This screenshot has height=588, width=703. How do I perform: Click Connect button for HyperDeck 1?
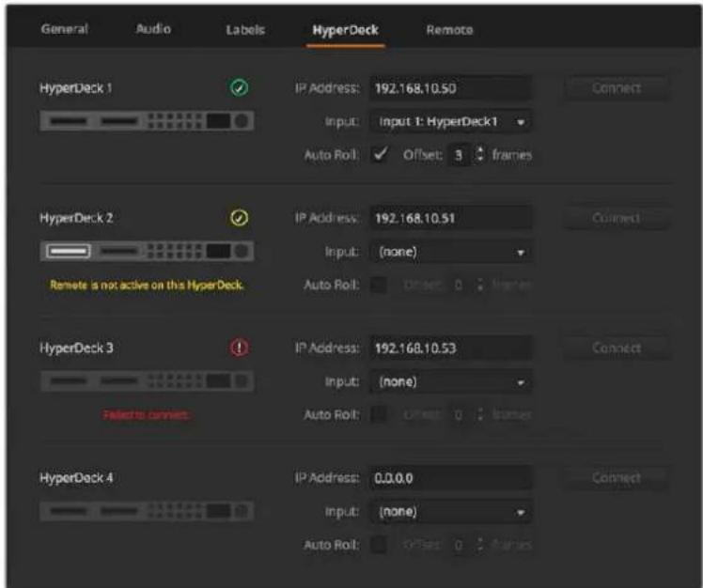(617, 88)
